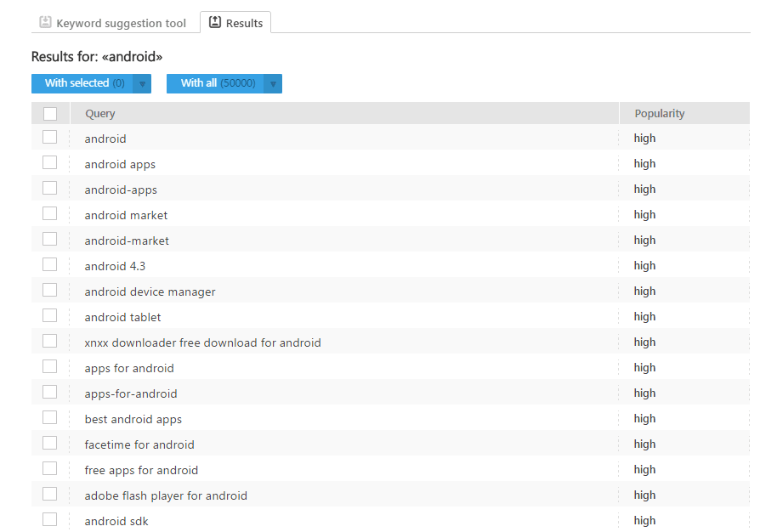Click the Keyword suggestion tool tab icon

(x=45, y=22)
